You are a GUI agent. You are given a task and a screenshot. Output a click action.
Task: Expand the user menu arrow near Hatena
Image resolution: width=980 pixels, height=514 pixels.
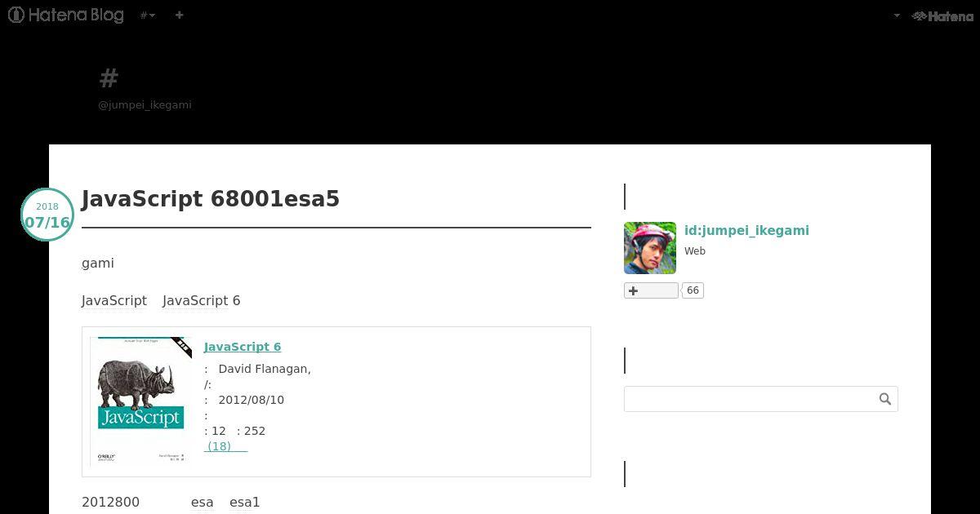pos(897,16)
